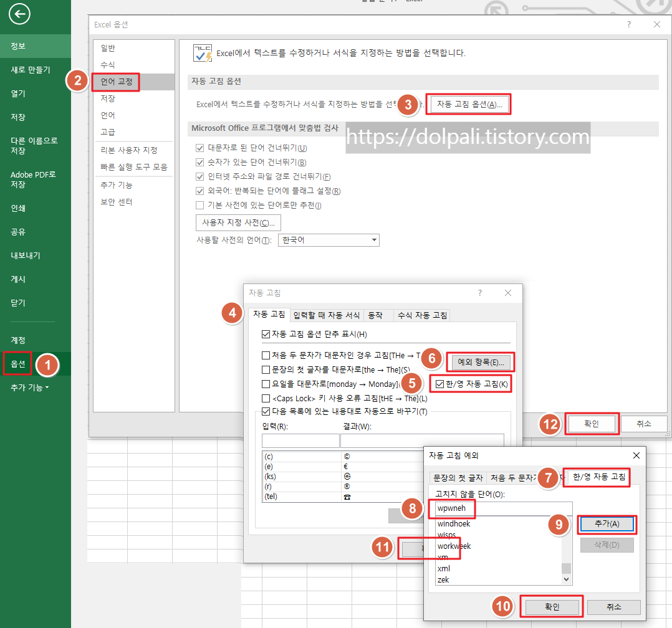
Task: Close the Excel 옵션 dialog
Action: pos(657,24)
